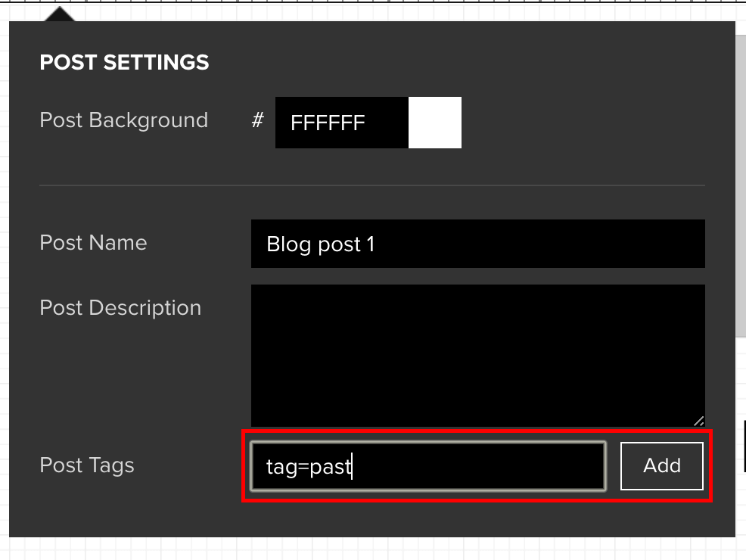Click the Post Description resize grip

click(698, 421)
